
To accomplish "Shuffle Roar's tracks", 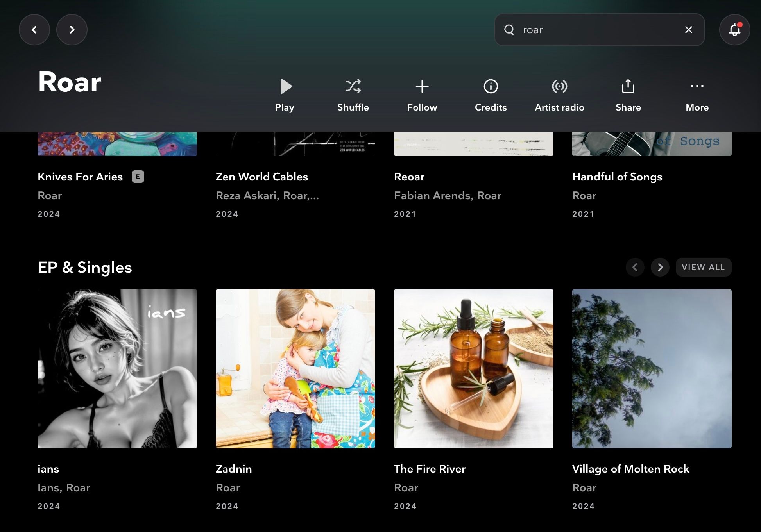I will (x=353, y=95).
